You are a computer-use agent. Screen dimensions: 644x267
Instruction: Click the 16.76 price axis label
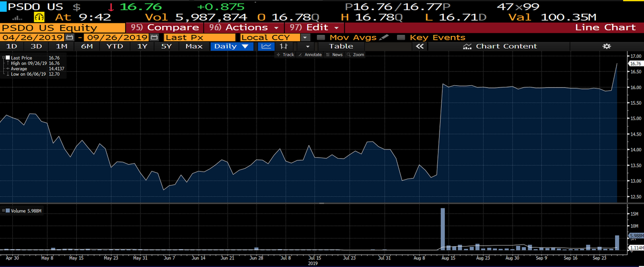(x=635, y=63)
